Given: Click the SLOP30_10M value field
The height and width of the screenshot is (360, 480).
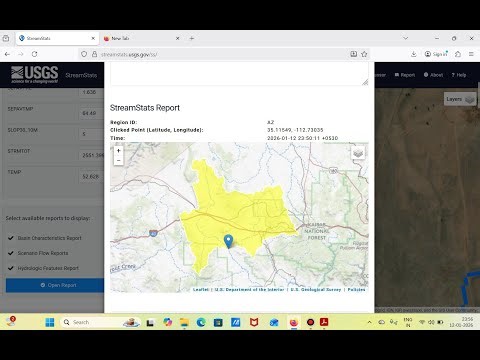Looking at the screenshot, I should click(92, 134).
